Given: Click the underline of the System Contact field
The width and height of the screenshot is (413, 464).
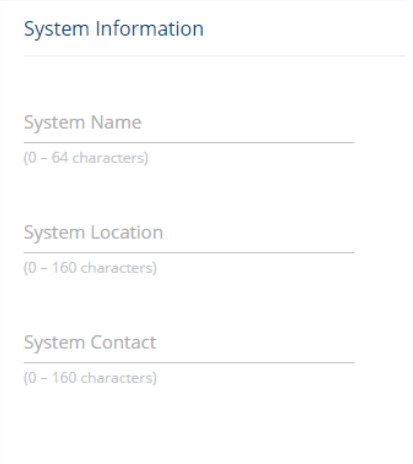Looking at the screenshot, I should tap(189, 363).
